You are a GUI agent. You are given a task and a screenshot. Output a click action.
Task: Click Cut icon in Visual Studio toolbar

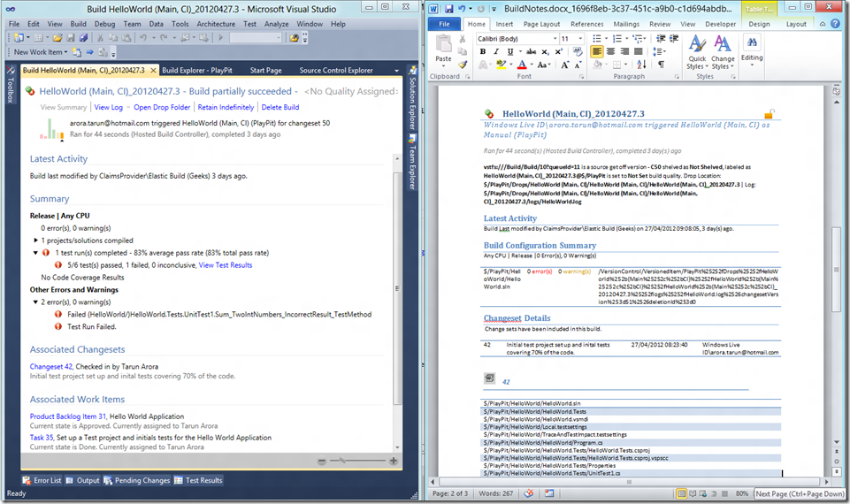pos(100,37)
